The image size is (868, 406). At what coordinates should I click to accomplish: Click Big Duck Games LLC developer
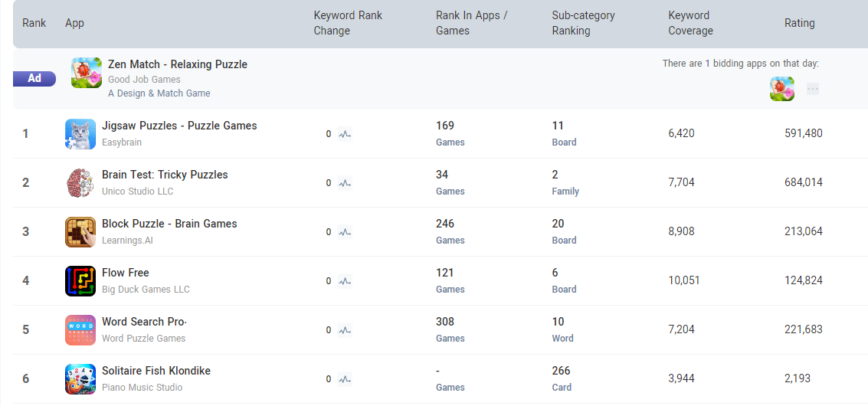click(x=146, y=290)
